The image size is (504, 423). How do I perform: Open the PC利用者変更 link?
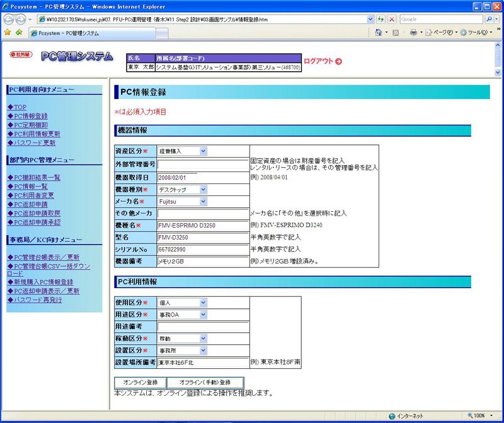click(x=31, y=195)
